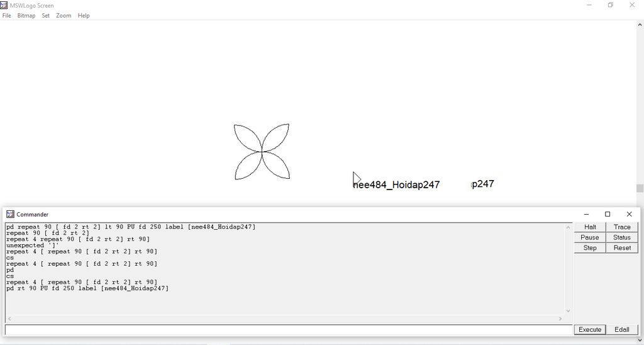The width and height of the screenshot is (644, 345).
Task: Click the history horizontal scroll right arrow
Action: pyautogui.click(x=560, y=319)
